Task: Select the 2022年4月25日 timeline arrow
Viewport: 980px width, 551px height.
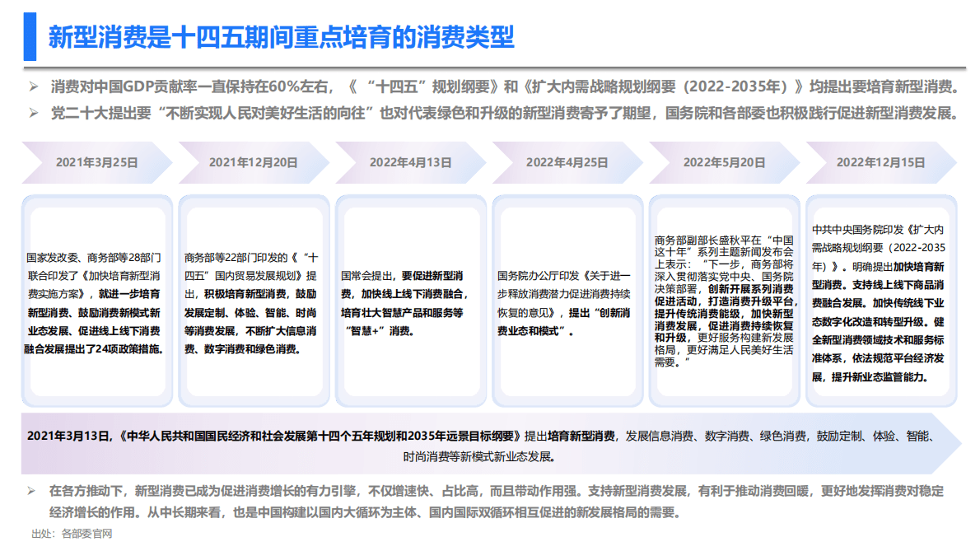Action: 568,162
